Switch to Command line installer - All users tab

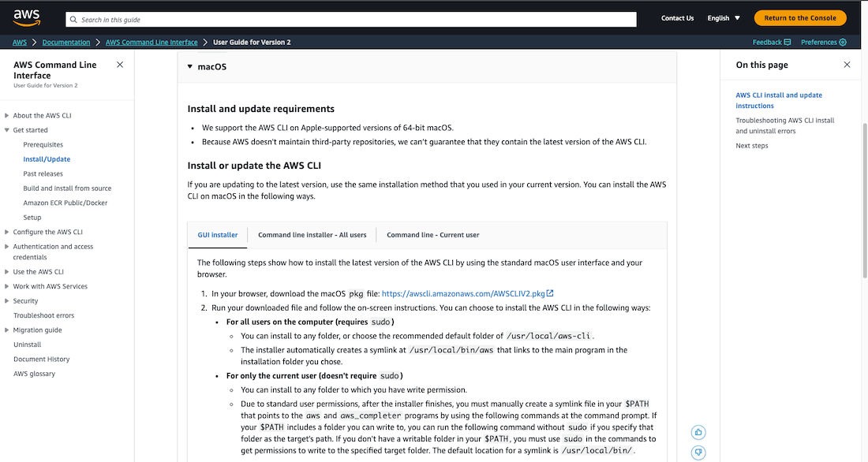(312, 235)
